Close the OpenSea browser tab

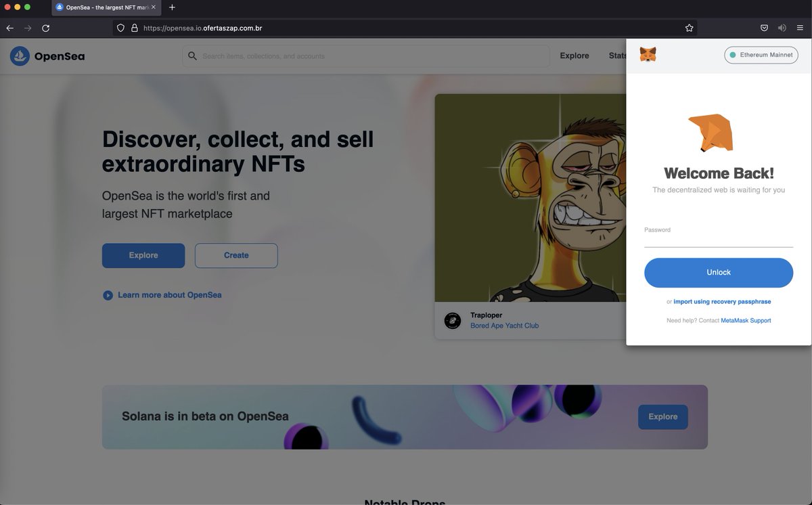[153, 7]
